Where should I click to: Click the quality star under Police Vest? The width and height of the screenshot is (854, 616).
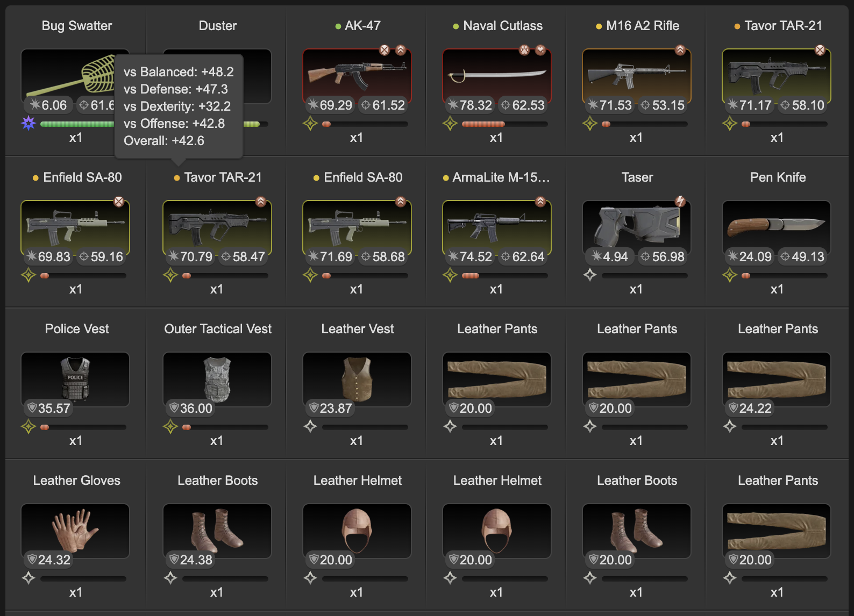[x=29, y=427]
